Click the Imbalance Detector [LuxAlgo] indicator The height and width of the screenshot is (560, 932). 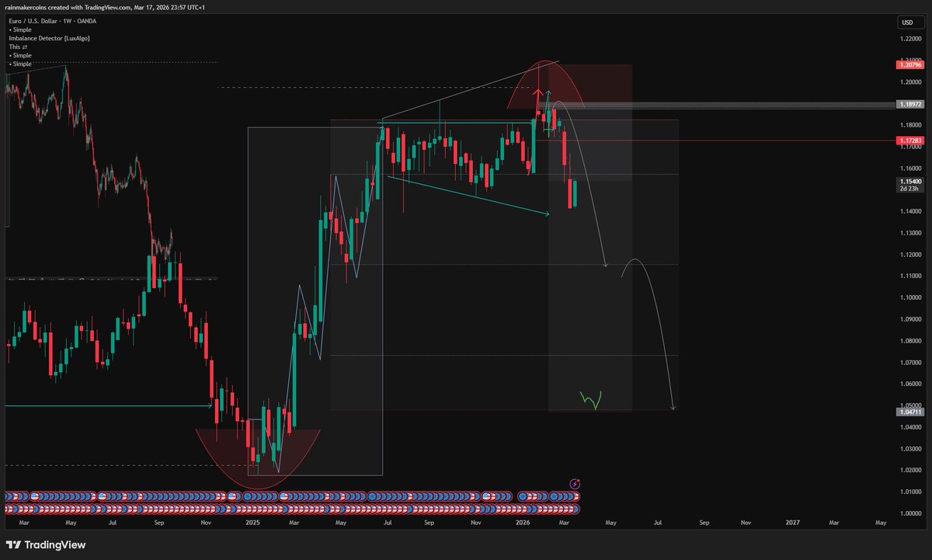[x=48, y=37]
